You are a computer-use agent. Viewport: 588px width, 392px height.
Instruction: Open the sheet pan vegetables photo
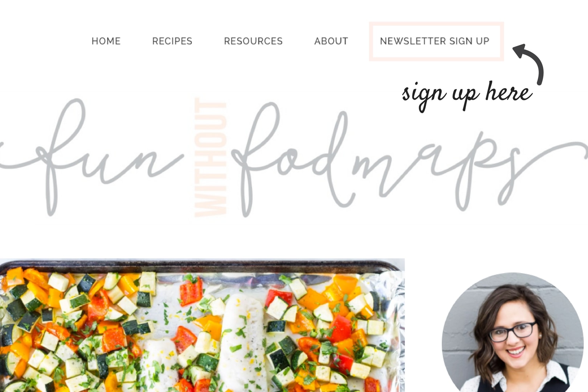(202, 325)
